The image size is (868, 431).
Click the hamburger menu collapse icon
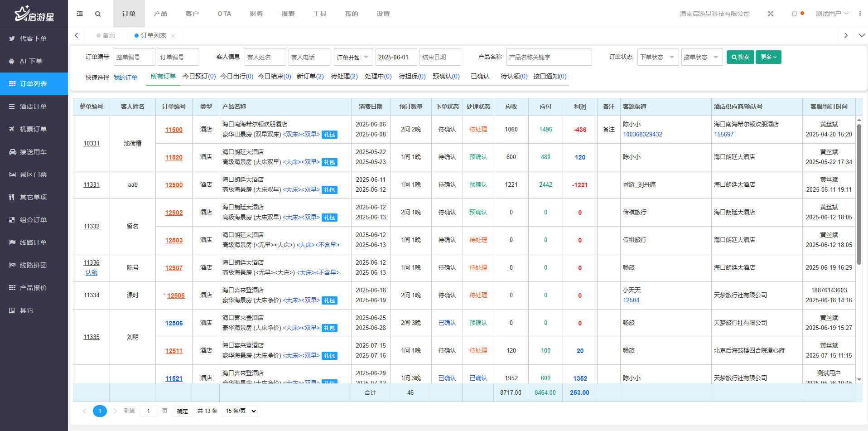80,14
